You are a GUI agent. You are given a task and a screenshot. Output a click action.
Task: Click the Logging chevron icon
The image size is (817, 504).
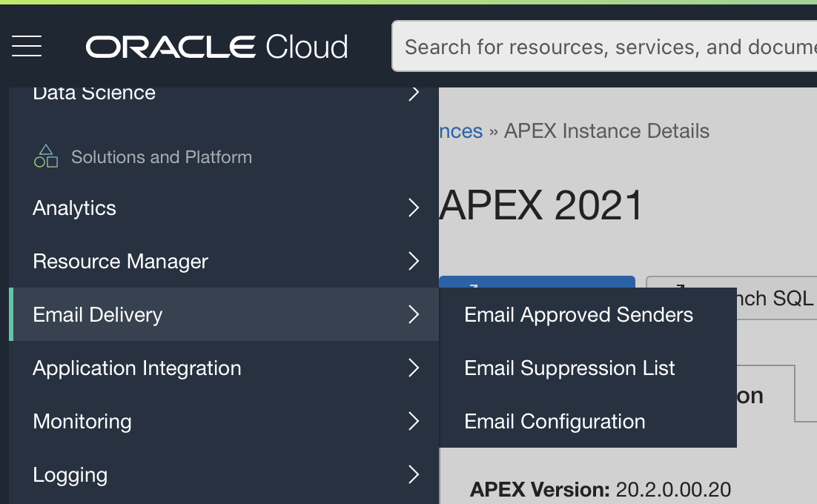click(414, 475)
